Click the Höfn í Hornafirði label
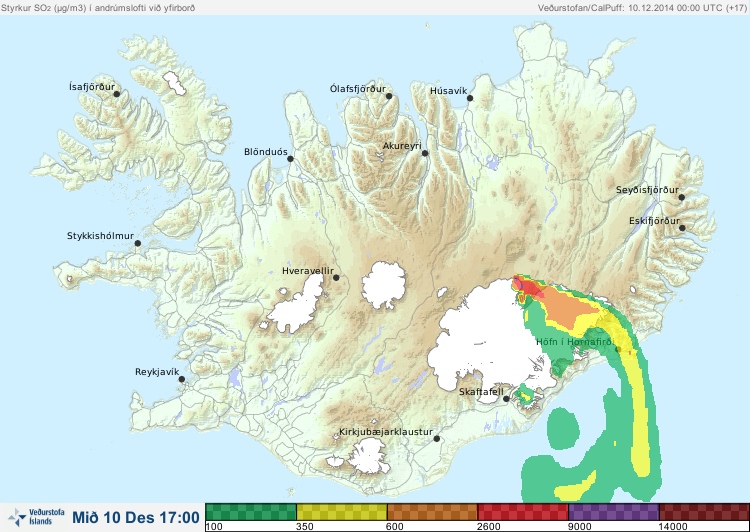 click(x=574, y=342)
